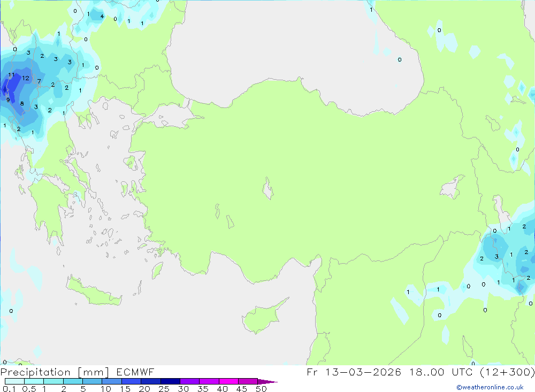Click the 'Fr 13-03-2026' date text
The image size is (535, 392).
(x=354, y=372)
